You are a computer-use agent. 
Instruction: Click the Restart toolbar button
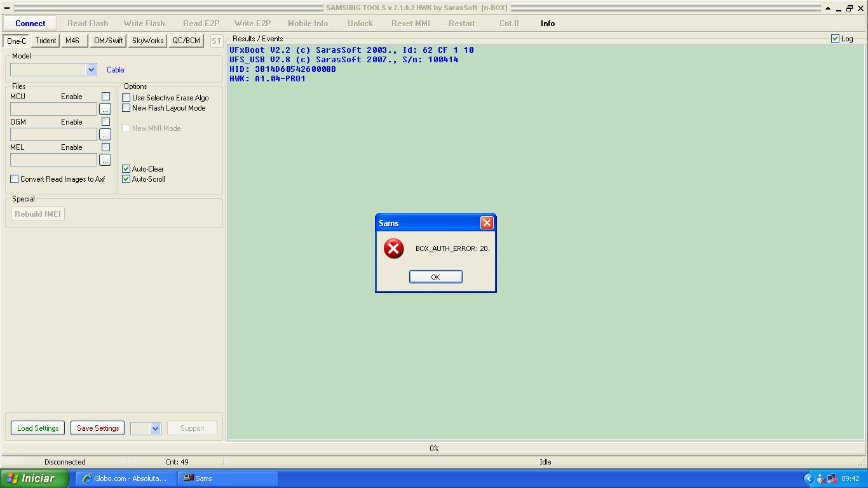point(461,24)
